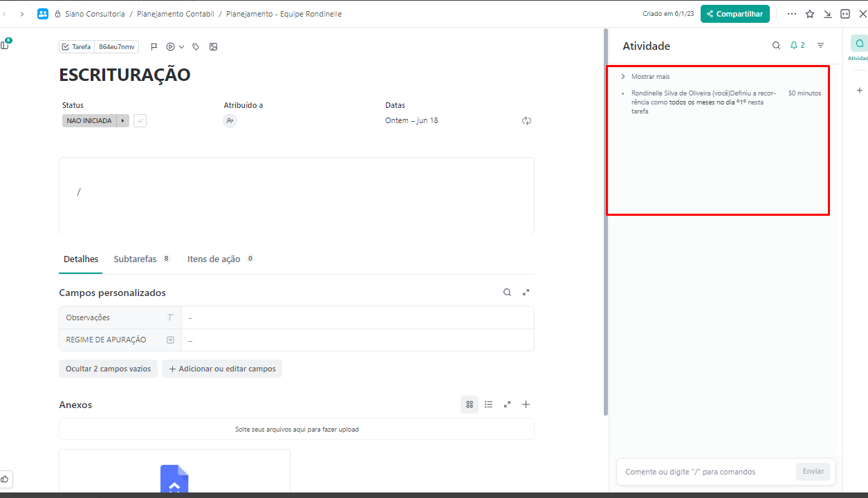This screenshot has height=498, width=868.
Task: Mark task complete with the status checkmark
Action: pyautogui.click(x=140, y=121)
